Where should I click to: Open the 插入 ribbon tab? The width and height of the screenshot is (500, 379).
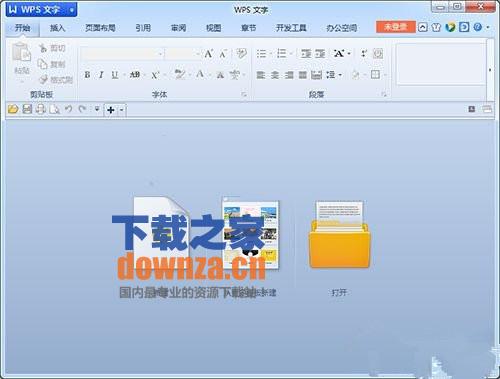57,28
